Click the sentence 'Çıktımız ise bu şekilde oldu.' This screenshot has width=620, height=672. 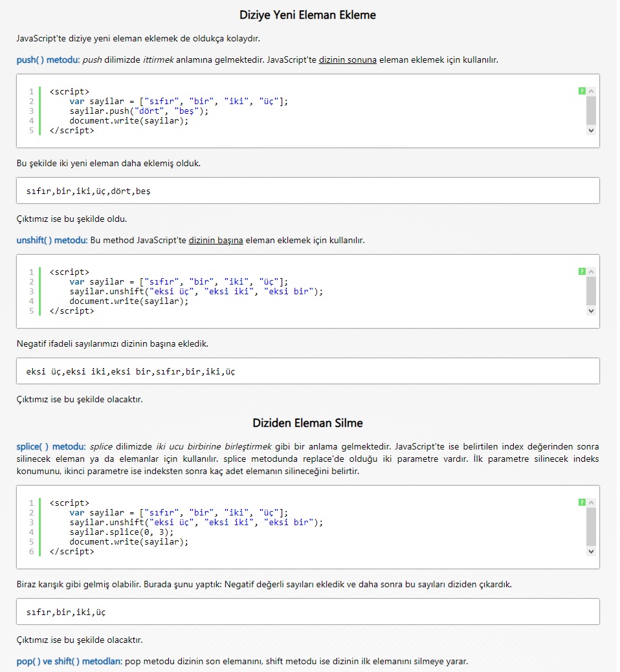click(x=72, y=219)
